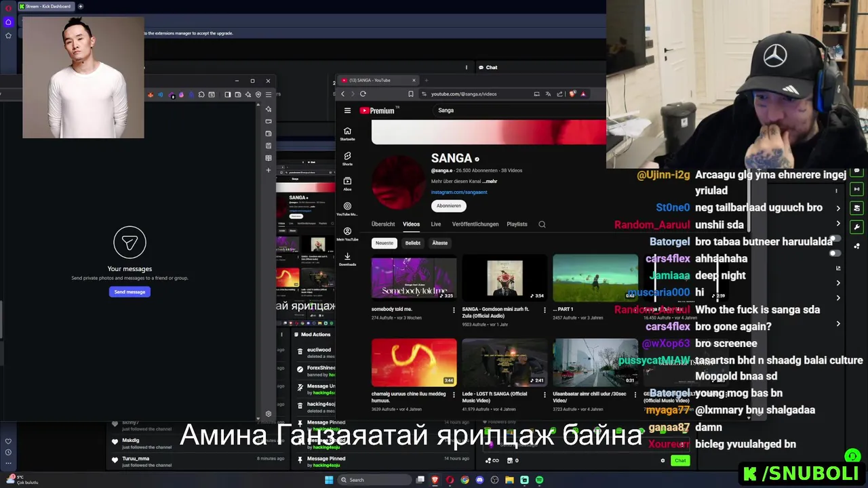Click extensions puzzle icon in Opera toolbar
Screen dimensions: 868x488
[x=201, y=95]
